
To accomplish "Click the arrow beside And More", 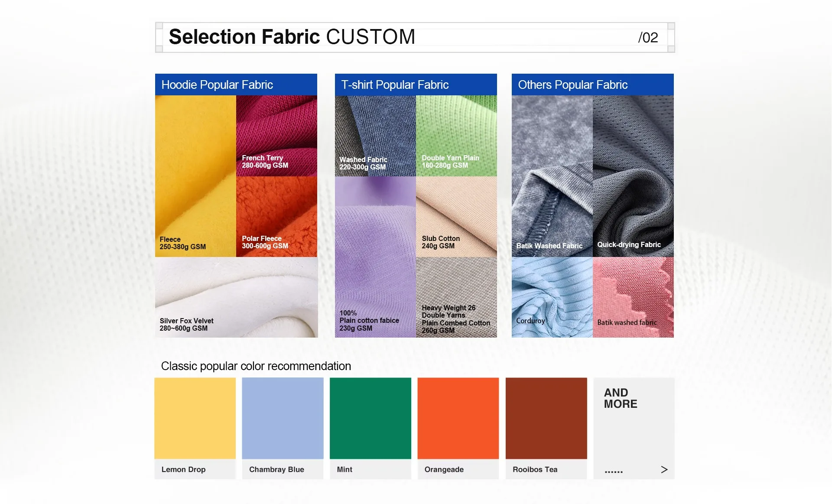I will coord(664,469).
